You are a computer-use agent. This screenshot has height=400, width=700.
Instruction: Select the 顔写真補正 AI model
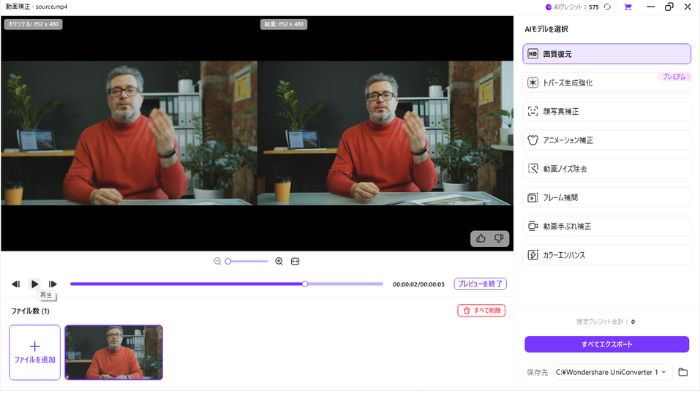tap(606, 111)
